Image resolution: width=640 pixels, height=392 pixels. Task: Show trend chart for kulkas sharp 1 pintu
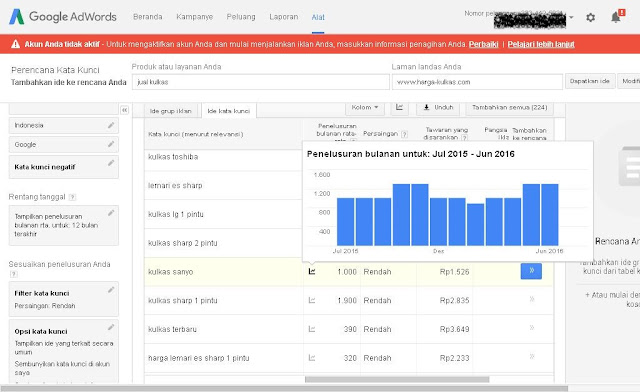coord(312,300)
